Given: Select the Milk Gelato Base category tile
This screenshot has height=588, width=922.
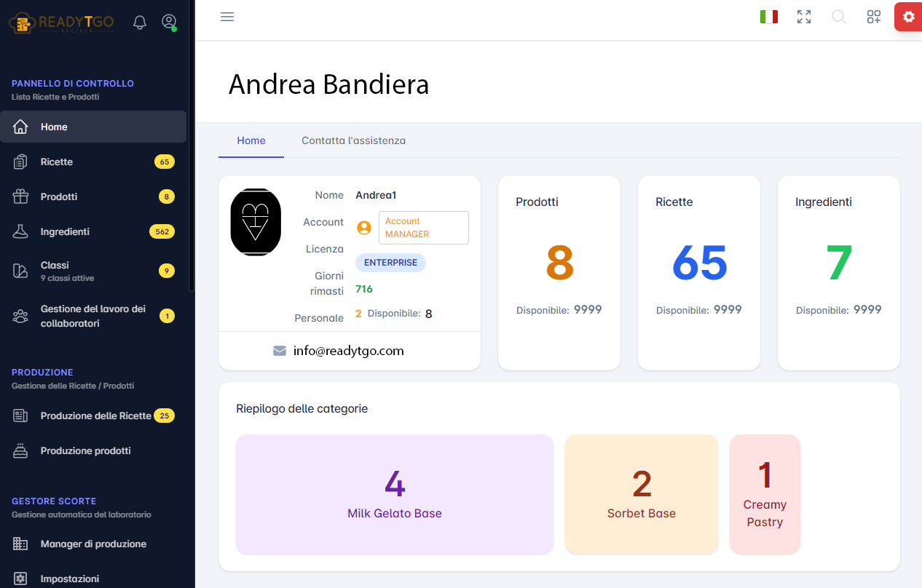Looking at the screenshot, I should click(x=395, y=494).
